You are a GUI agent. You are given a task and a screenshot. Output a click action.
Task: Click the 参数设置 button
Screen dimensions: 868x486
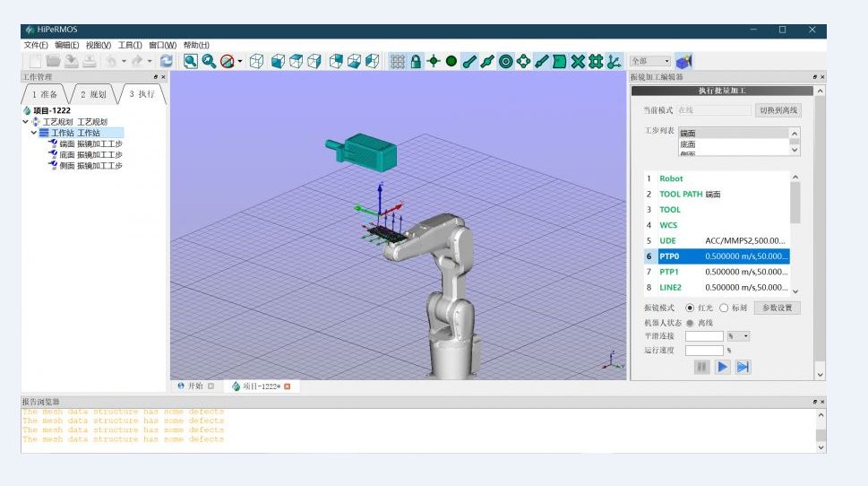click(778, 308)
